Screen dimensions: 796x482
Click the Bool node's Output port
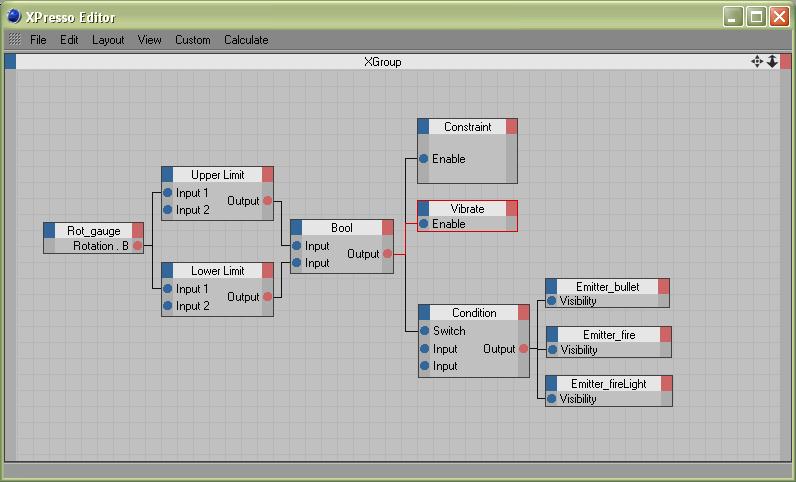coord(387,253)
